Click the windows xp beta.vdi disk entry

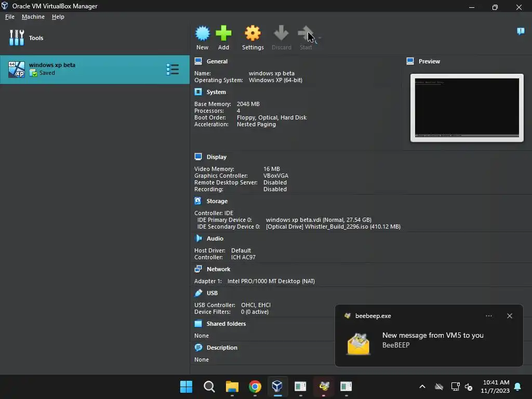coord(318,220)
